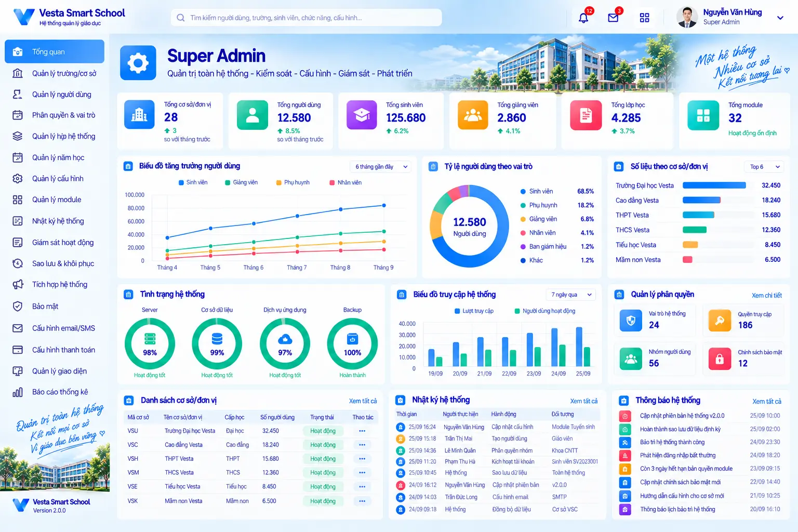
Task: Click the Chính sách bảo mật lock icon
Action: click(720, 358)
